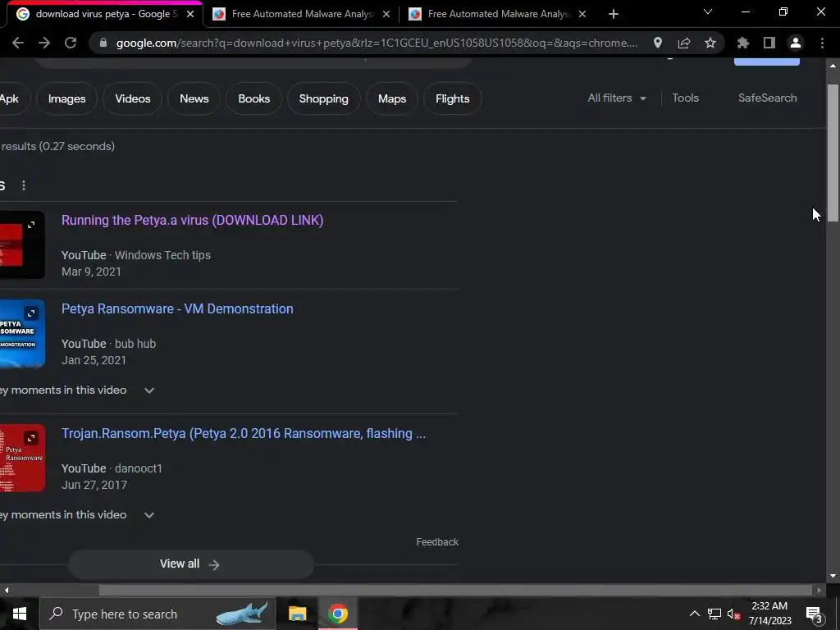Screen dimensions: 840x630
Task: Open the network status tray icon
Action: [714, 614]
